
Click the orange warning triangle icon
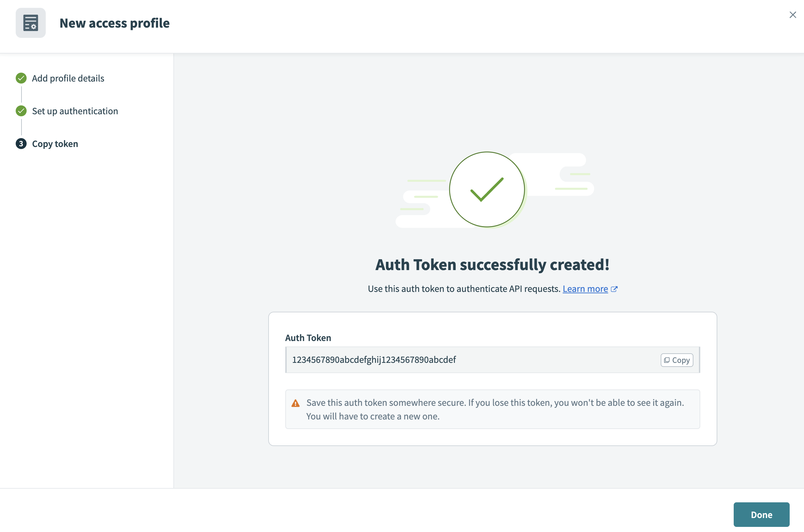click(296, 403)
